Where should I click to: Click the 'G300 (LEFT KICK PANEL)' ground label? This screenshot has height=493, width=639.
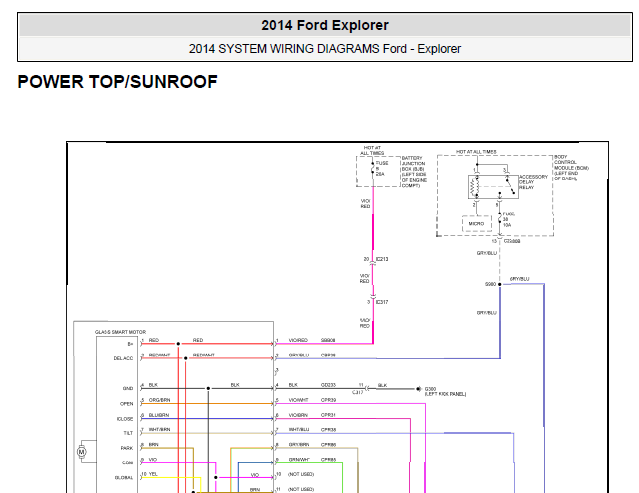point(445,392)
